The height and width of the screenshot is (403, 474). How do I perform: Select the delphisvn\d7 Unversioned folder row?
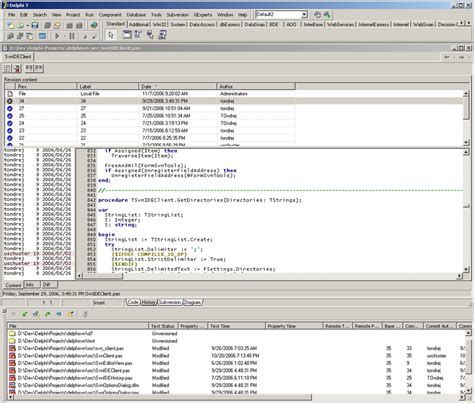[236, 333]
